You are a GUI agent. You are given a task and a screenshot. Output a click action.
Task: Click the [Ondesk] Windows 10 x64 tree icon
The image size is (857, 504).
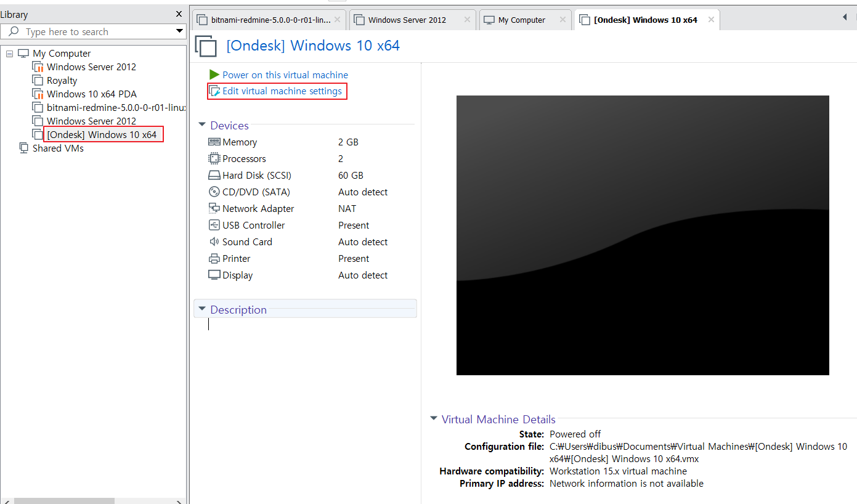(38, 134)
